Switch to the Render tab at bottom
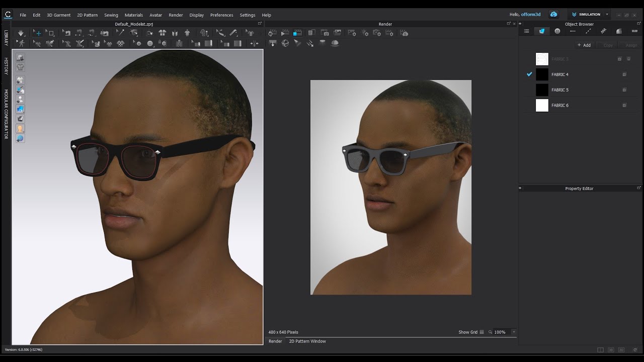The width and height of the screenshot is (644, 362). pos(275,341)
